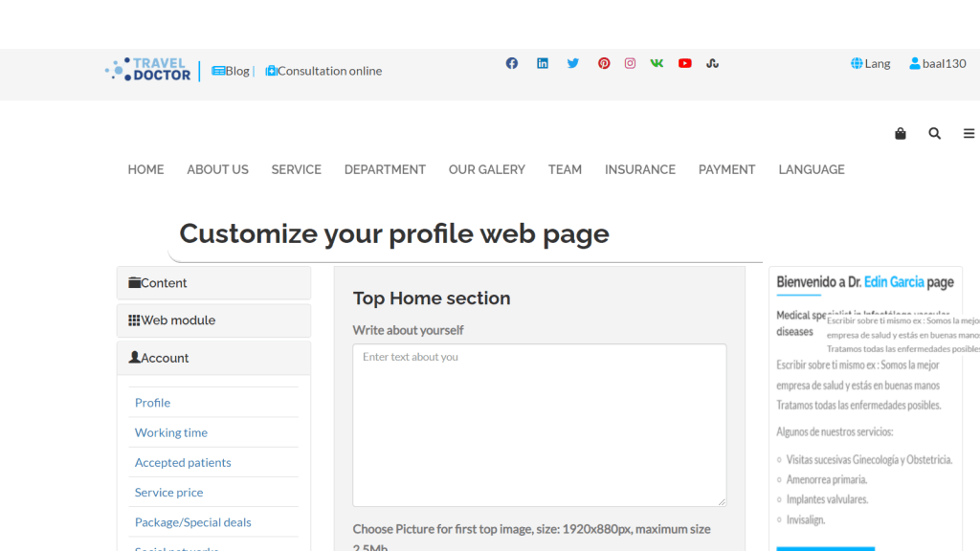Open the shopping bag icon

point(900,134)
